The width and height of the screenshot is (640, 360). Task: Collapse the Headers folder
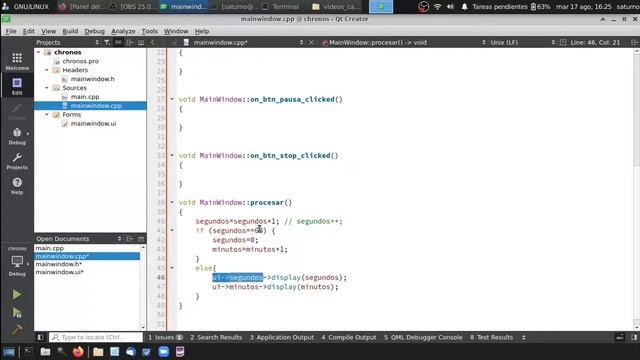(47, 70)
